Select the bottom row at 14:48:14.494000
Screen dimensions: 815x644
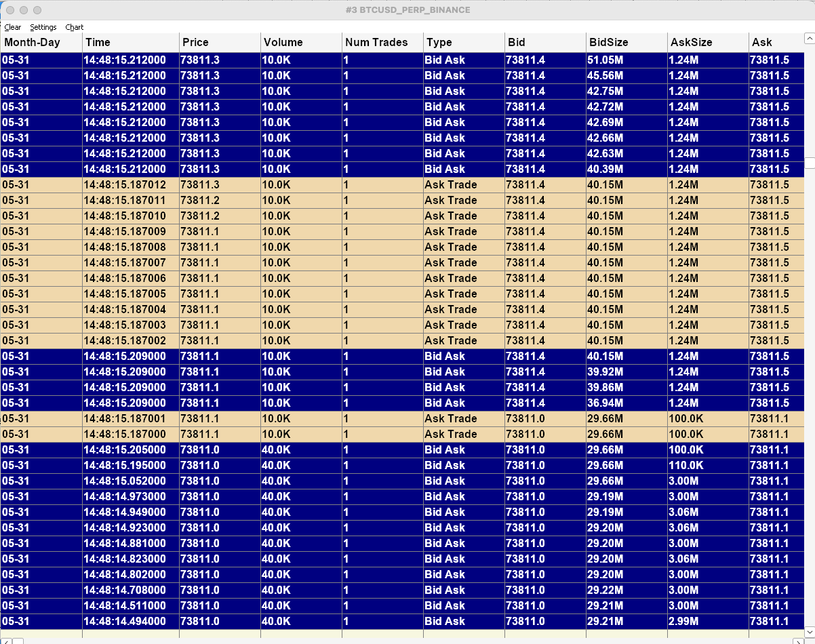[x=403, y=621]
